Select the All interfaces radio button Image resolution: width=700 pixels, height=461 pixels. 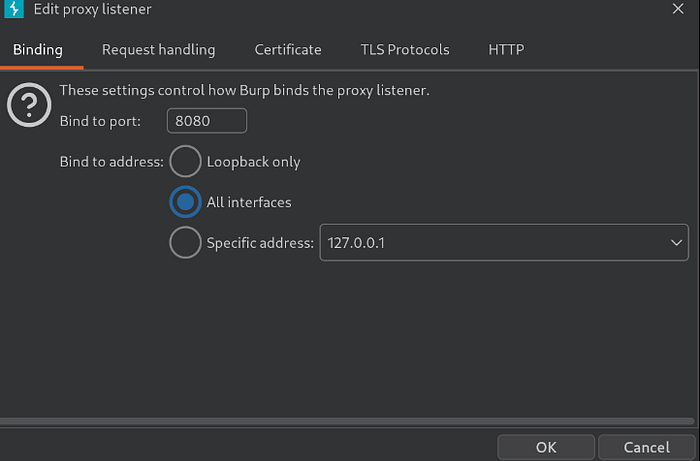coord(185,202)
